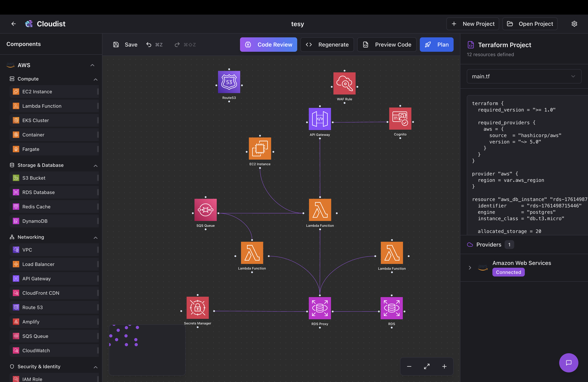Click the Secrets Manager node
Screen dimensions: 588x382
click(197, 308)
